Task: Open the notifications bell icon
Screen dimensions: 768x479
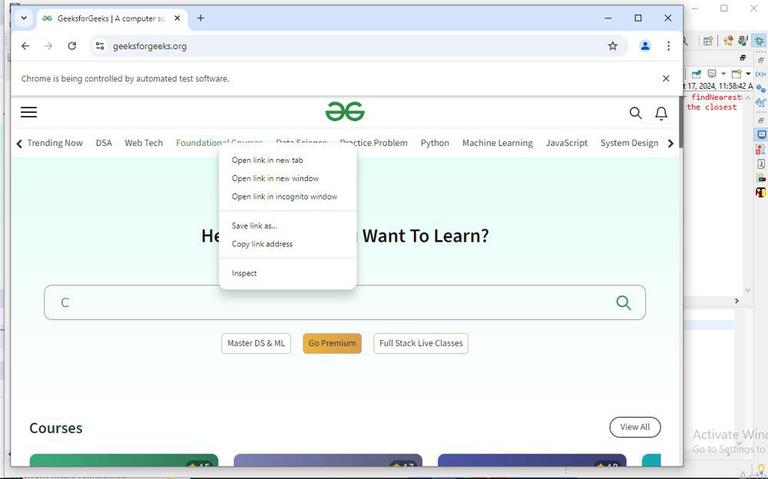Action: (x=661, y=113)
